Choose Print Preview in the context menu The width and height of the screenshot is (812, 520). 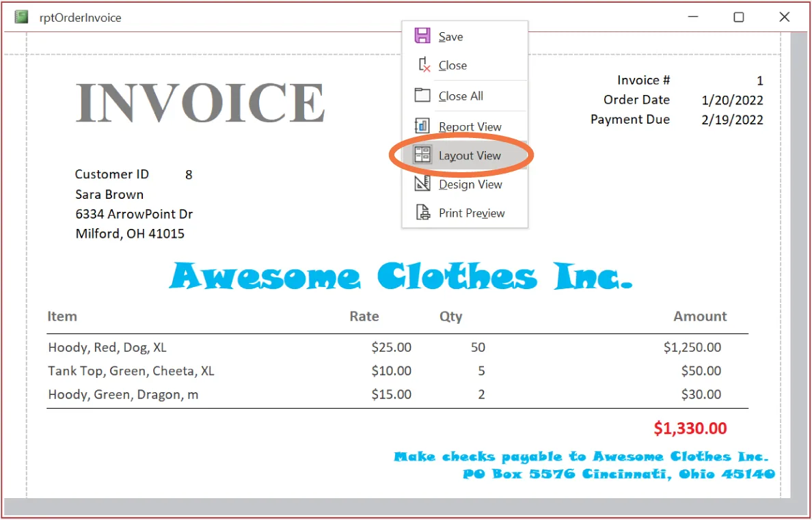[470, 212]
